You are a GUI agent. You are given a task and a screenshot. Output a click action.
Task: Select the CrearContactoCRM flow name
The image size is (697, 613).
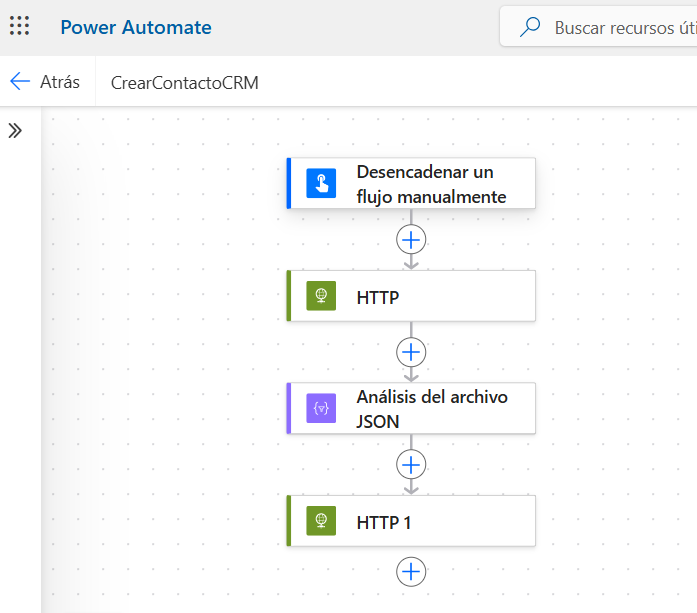click(x=184, y=83)
